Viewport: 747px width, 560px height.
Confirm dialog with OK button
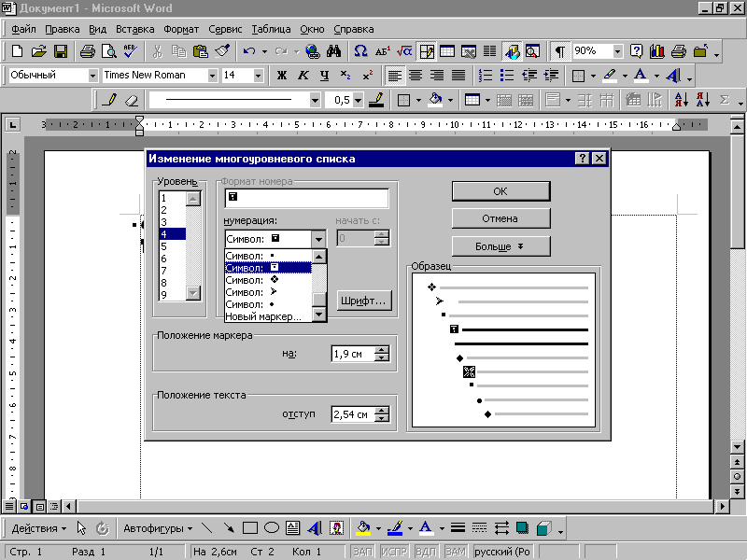(500, 191)
